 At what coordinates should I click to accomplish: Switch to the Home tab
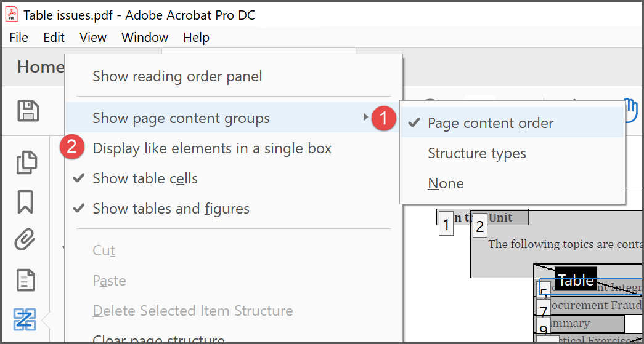click(x=40, y=66)
